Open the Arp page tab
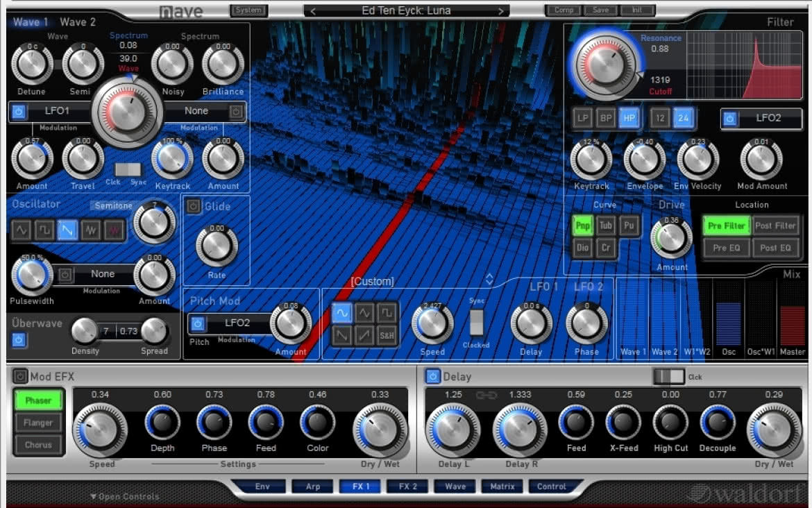Viewport: 812px width, 508px height. 313,486
